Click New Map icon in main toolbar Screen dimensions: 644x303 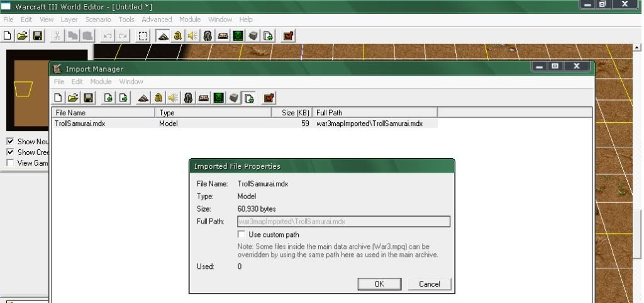tap(7, 36)
